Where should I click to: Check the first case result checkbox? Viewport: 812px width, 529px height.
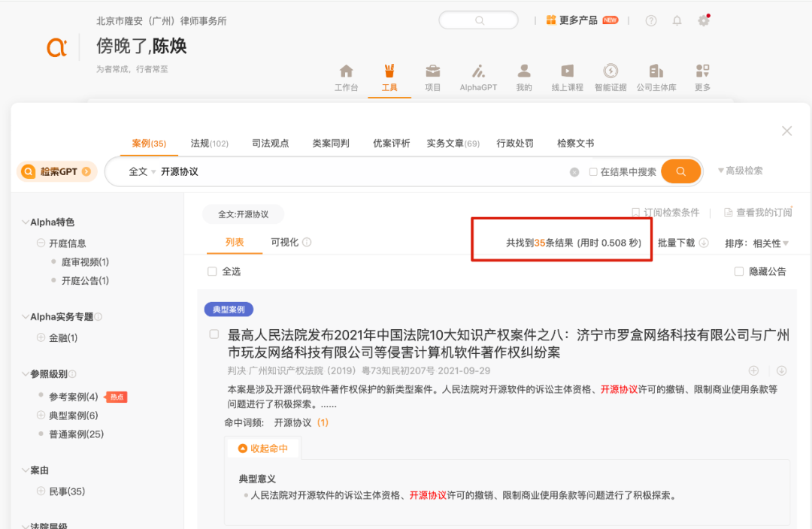(x=214, y=334)
